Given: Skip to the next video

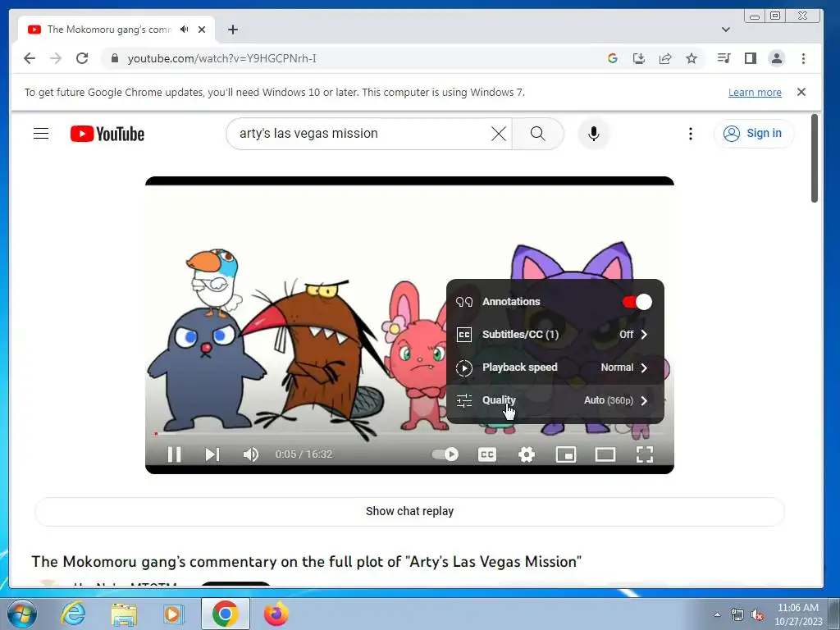Looking at the screenshot, I should point(212,454).
